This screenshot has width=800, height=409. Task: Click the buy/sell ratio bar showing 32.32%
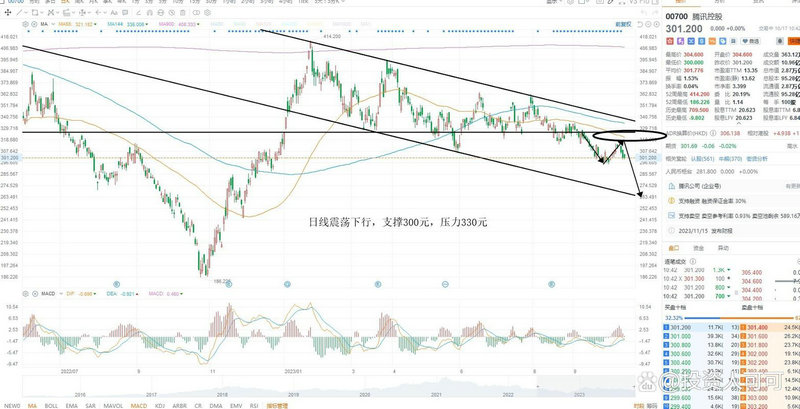click(x=700, y=316)
